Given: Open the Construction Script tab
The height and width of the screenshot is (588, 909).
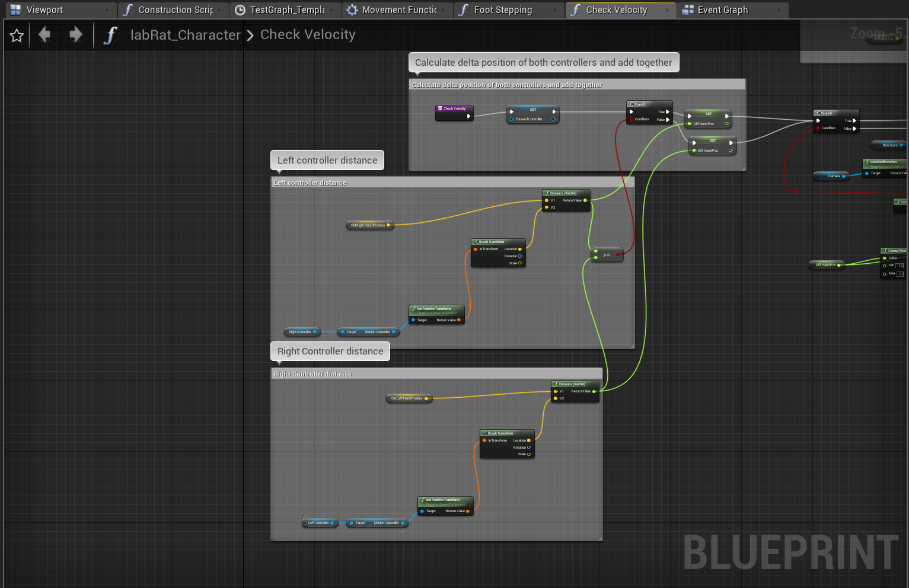Looking at the screenshot, I should 176,10.
